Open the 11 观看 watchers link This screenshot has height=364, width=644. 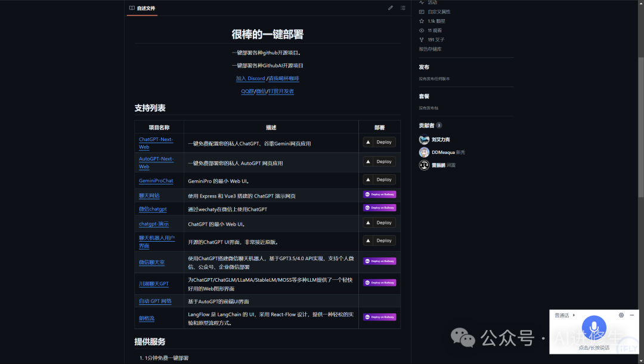click(435, 30)
